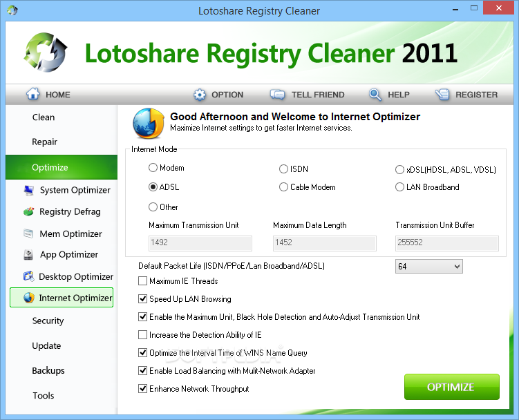
Task: Select the ADSL radio button
Action: [153, 187]
